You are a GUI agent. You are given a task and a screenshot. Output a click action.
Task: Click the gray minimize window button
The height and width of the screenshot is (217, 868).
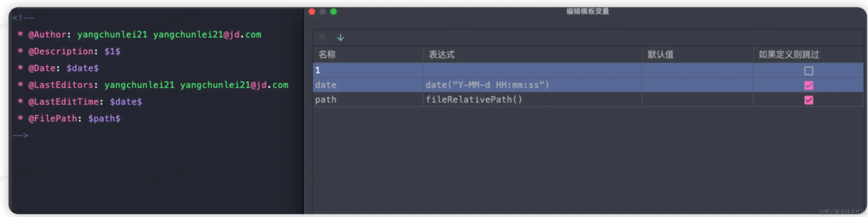322,12
